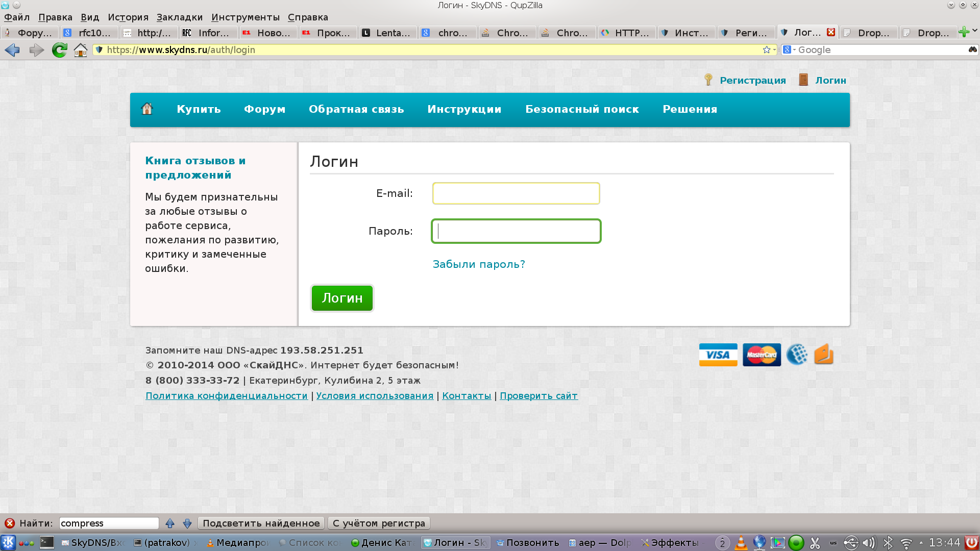
Task: Open a new tab with the green plus
Action: [x=964, y=32]
